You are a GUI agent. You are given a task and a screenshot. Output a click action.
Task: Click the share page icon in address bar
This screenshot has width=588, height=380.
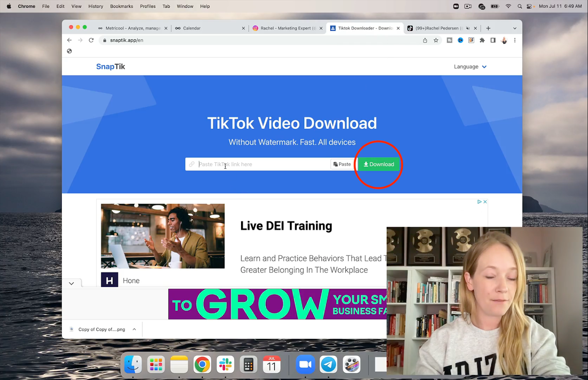pyautogui.click(x=425, y=40)
